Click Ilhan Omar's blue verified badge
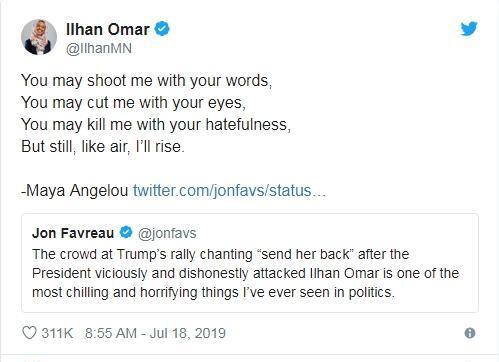The height and width of the screenshot is (362, 499). 162,29
